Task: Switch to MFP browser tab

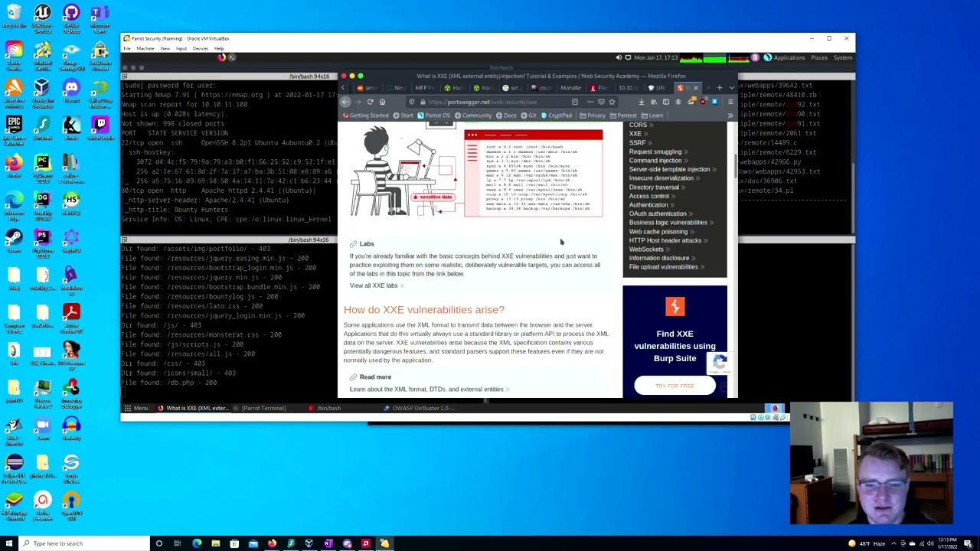Action: pos(424,88)
